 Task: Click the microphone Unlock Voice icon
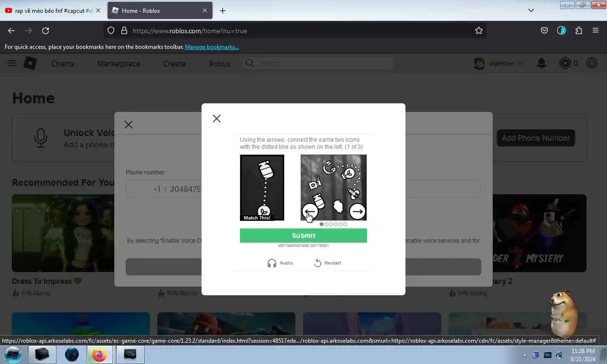coord(41,138)
